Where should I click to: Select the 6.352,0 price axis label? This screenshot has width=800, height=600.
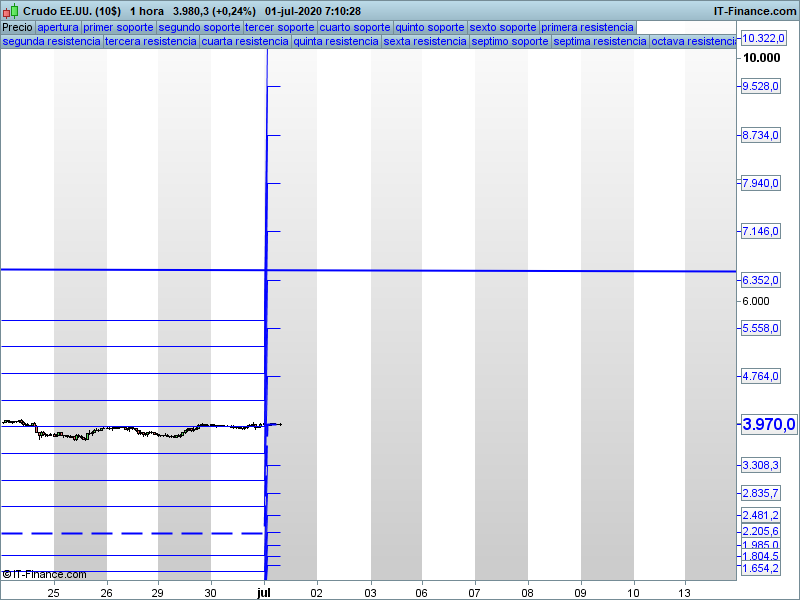(760, 280)
